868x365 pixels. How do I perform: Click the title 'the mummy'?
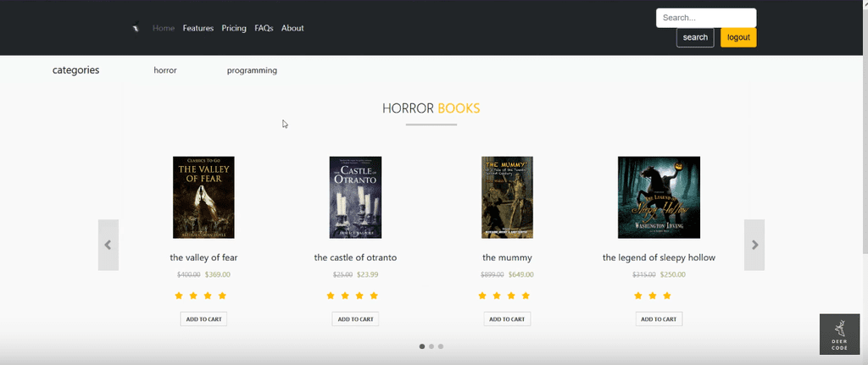[507, 257]
